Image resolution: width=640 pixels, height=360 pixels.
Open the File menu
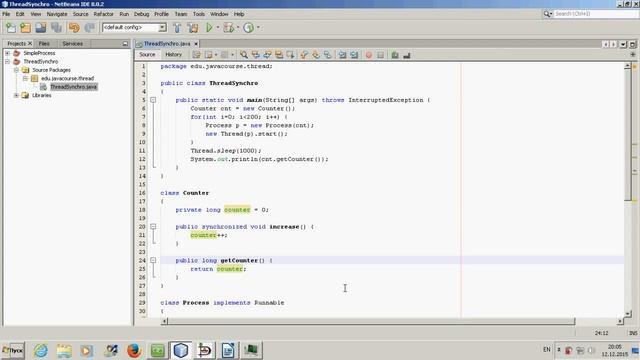click(6, 14)
